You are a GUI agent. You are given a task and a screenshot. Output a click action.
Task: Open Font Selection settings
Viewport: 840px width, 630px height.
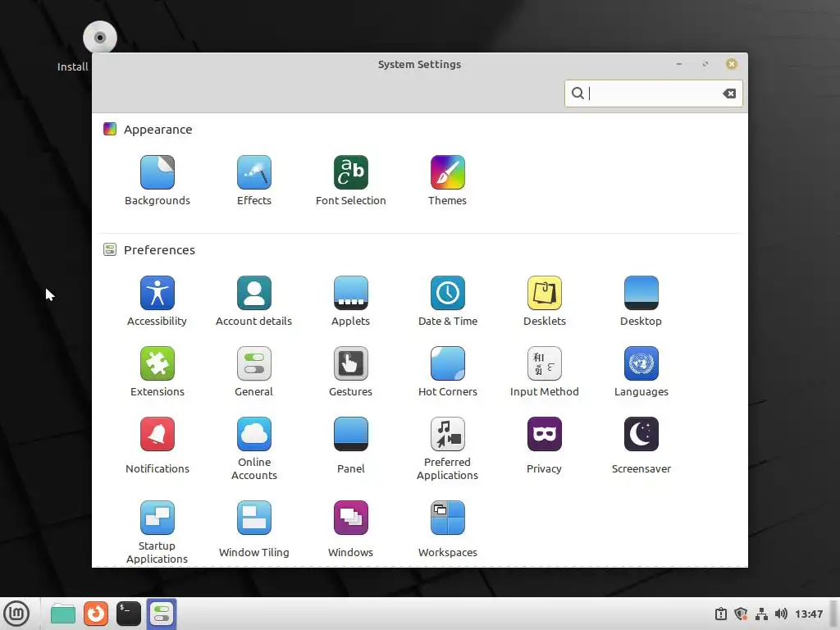[351, 180]
